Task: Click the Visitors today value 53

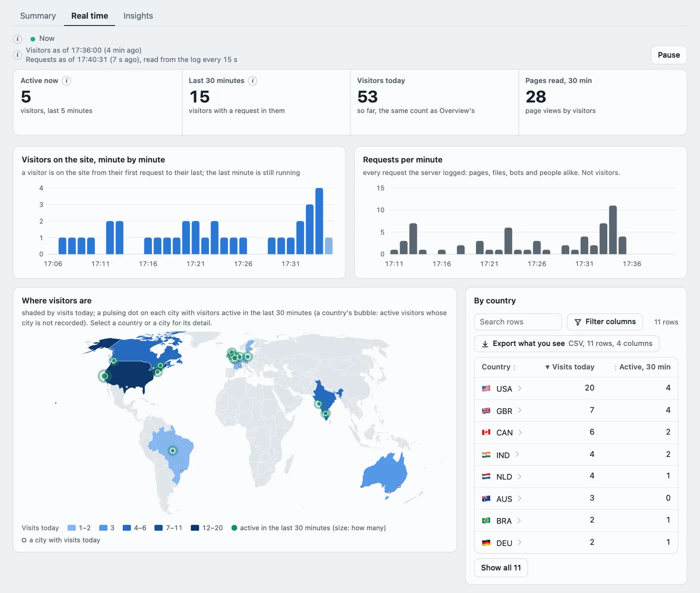Action: tap(367, 96)
